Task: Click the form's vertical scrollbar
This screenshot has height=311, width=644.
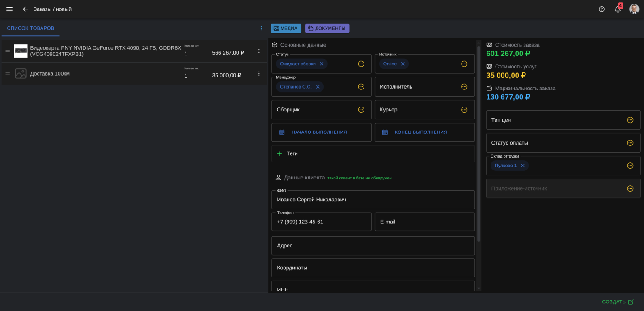Action: (479, 143)
